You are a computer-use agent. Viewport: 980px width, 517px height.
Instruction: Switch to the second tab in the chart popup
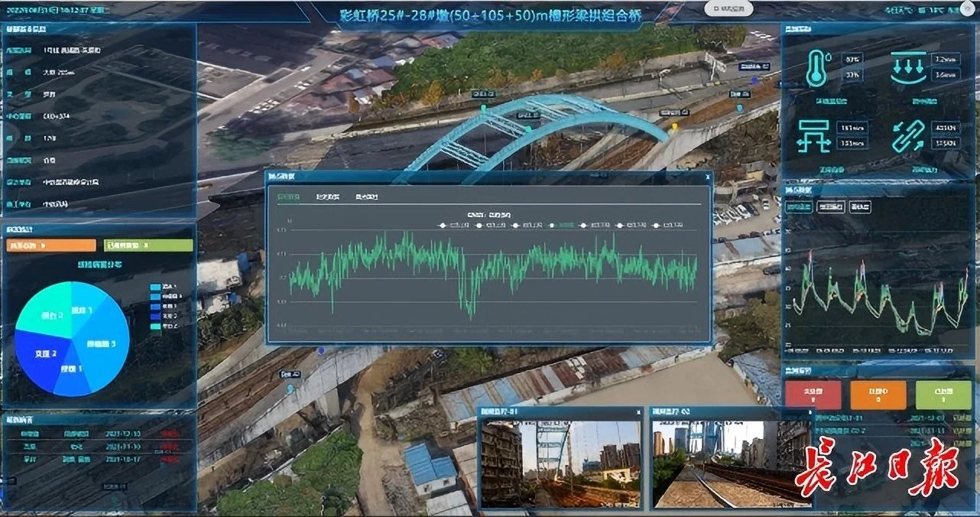click(x=328, y=197)
